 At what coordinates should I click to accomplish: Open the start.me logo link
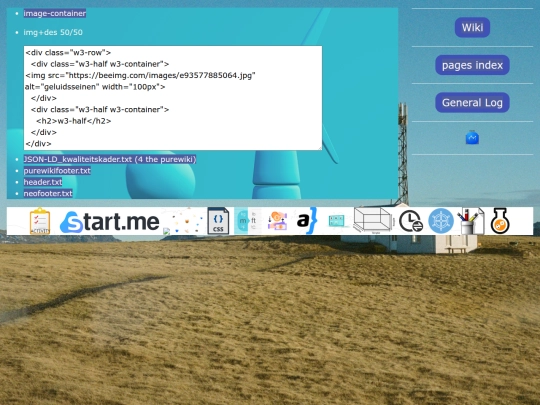(109, 222)
